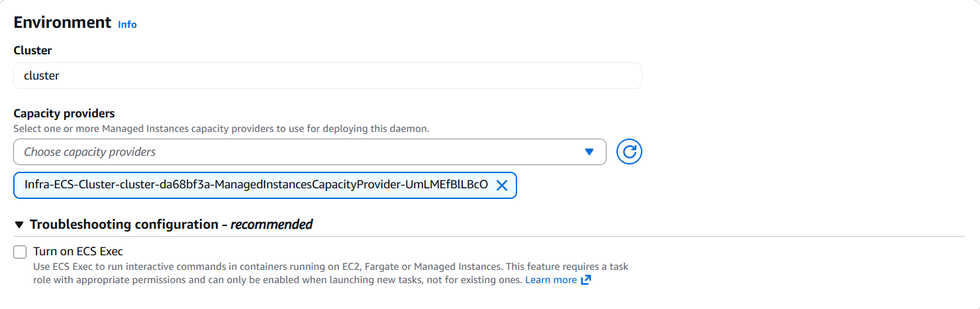Remove the ManagedInstancesCapacityProvider chip via its X
Screen dimensions: 980x309
[502, 186]
